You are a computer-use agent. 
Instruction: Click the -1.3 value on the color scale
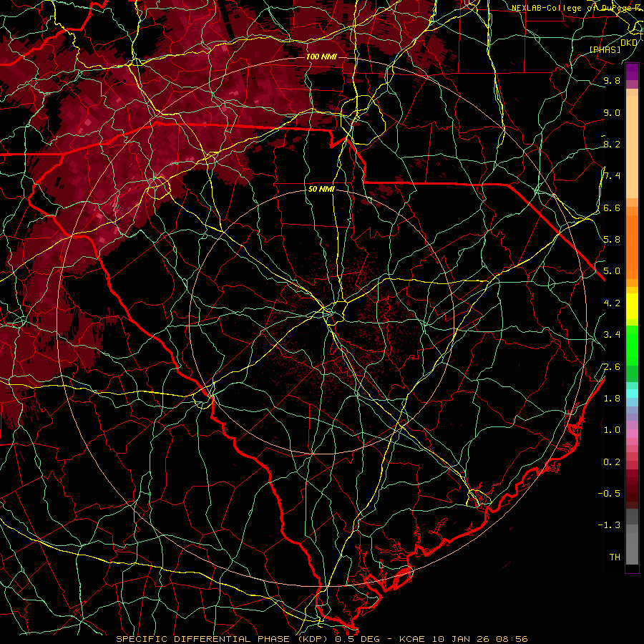609,525
